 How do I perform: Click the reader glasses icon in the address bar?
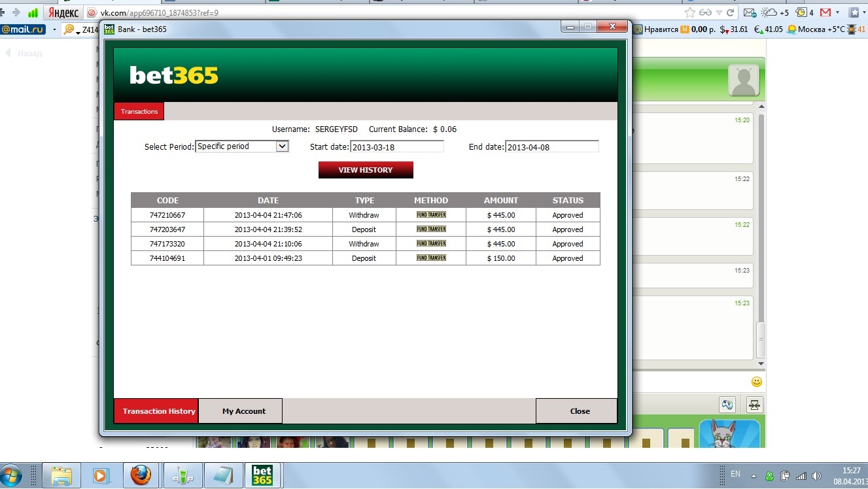705,12
